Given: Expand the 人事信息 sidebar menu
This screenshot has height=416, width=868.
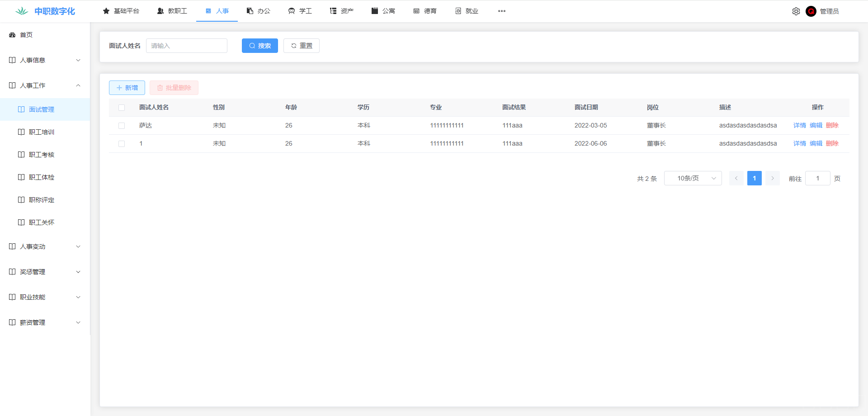Looking at the screenshot, I should pyautogui.click(x=45, y=60).
